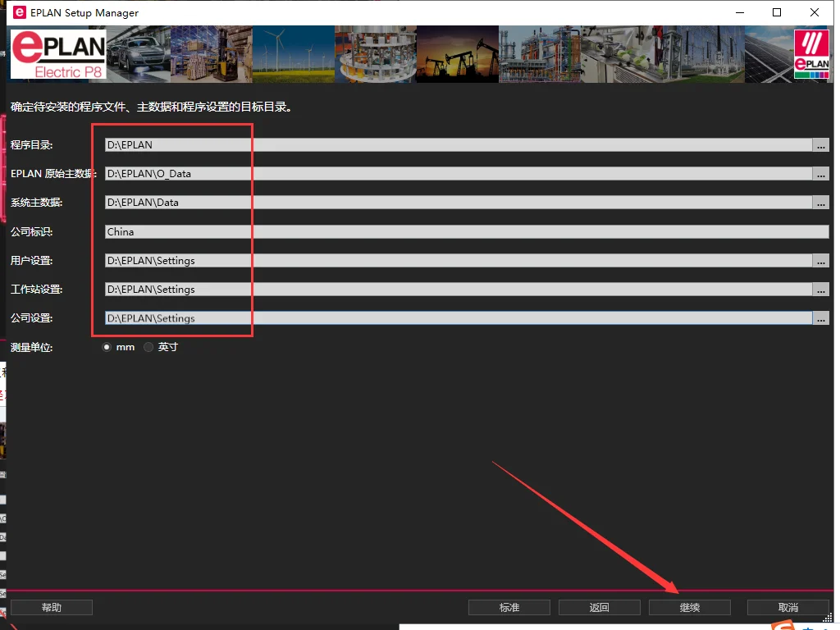Click the EPLAN brand icon at top right

(811, 54)
